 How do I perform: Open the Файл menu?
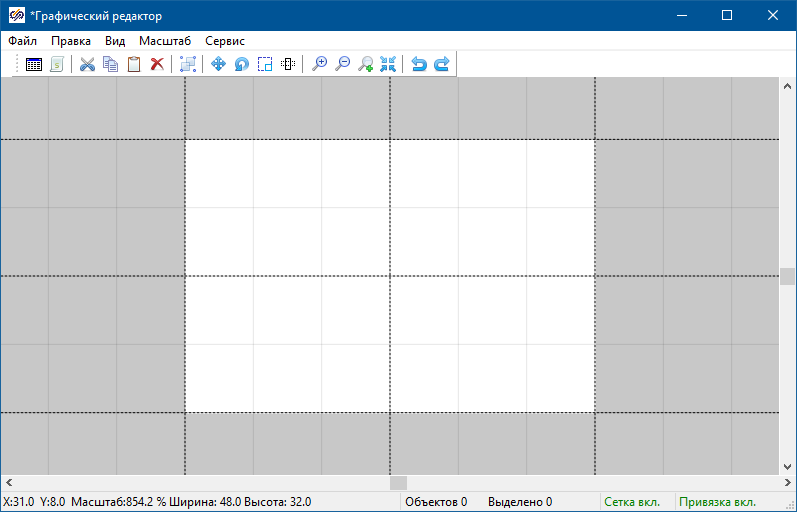tap(22, 41)
